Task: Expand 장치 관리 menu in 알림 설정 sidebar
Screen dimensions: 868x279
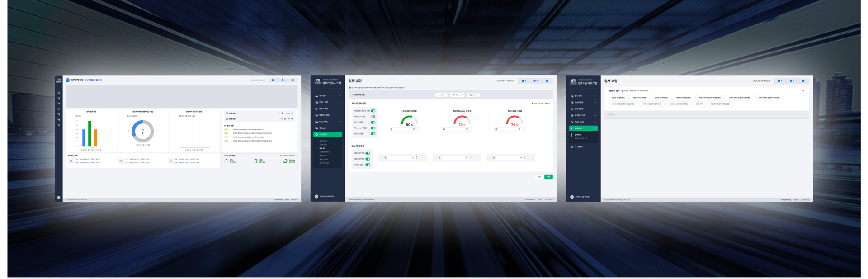Action: tap(328, 96)
